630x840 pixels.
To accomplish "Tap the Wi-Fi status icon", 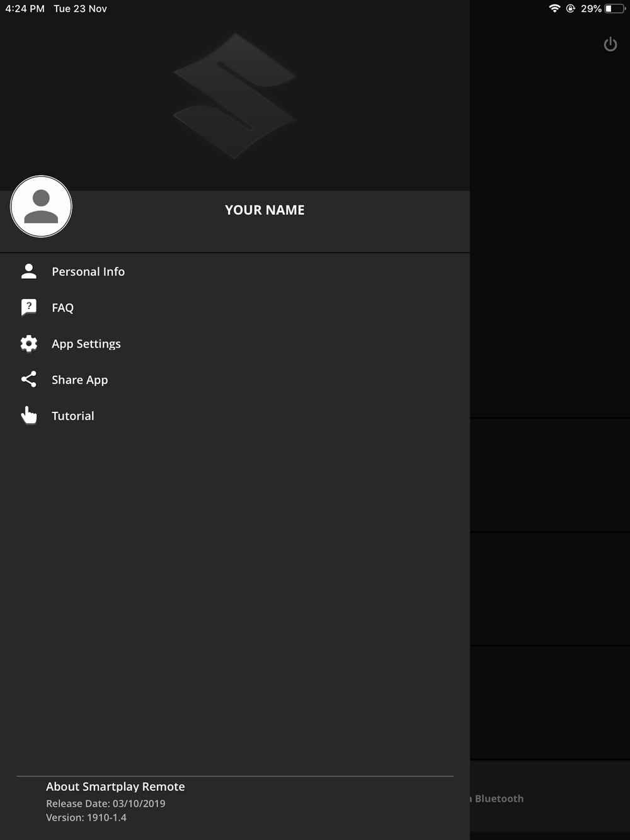I will (x=554, y=9).
